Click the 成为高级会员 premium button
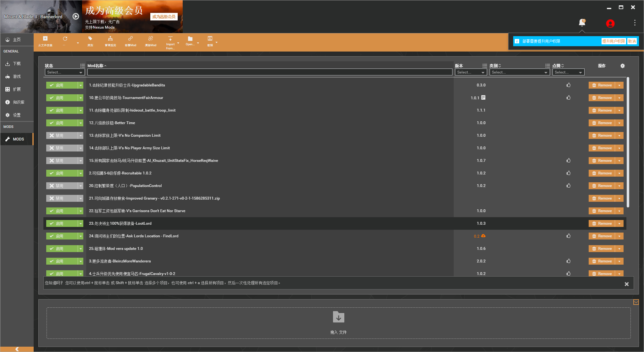The height and width of the screenshot is (352, 644). tap(164, 17)
